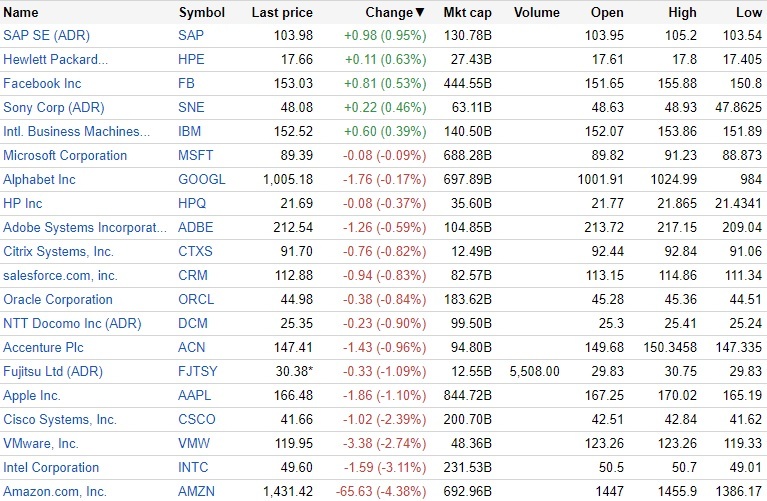
Task: Click the Change column sort arrow
Action: click(x=419, y=13)
